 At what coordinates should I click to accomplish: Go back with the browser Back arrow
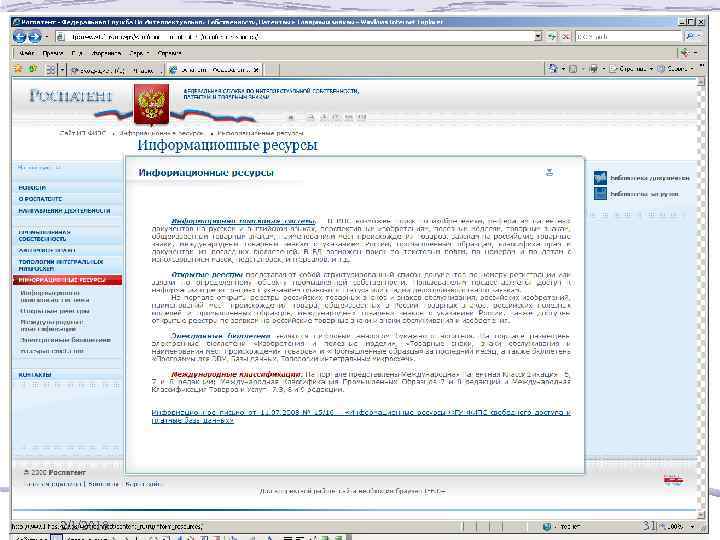20,37
